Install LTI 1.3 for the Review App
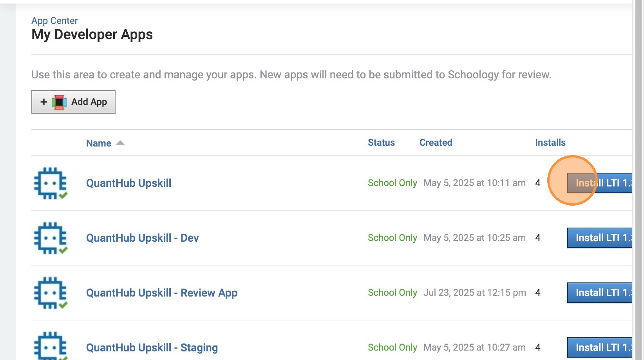 [x=600, y=293]
